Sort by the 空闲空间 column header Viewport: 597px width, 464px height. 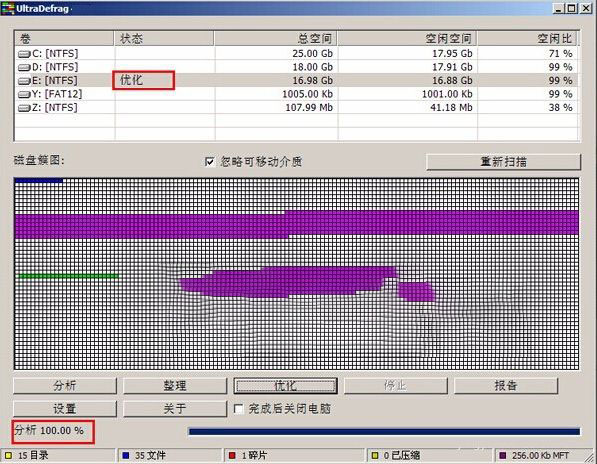pos(407,38)
